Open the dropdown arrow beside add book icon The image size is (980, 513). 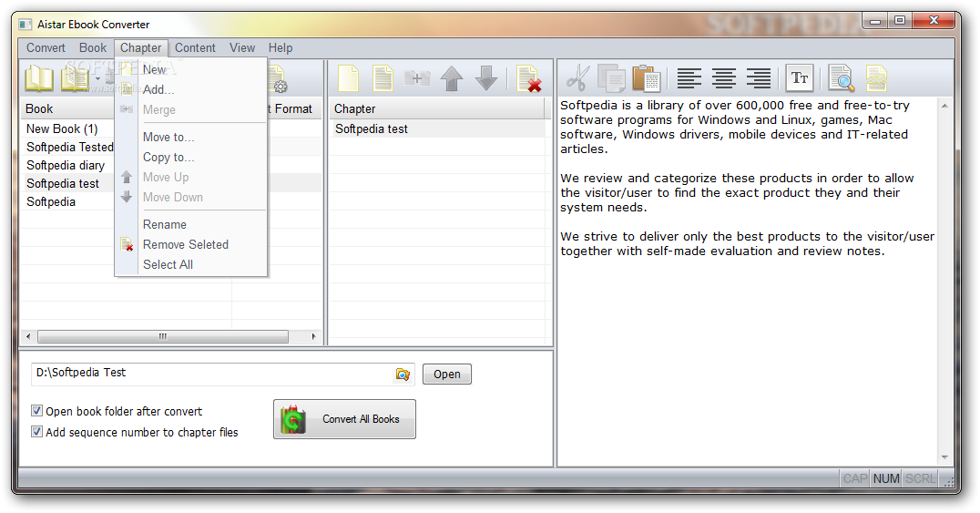pyautogui.click(x=97, y=79)
